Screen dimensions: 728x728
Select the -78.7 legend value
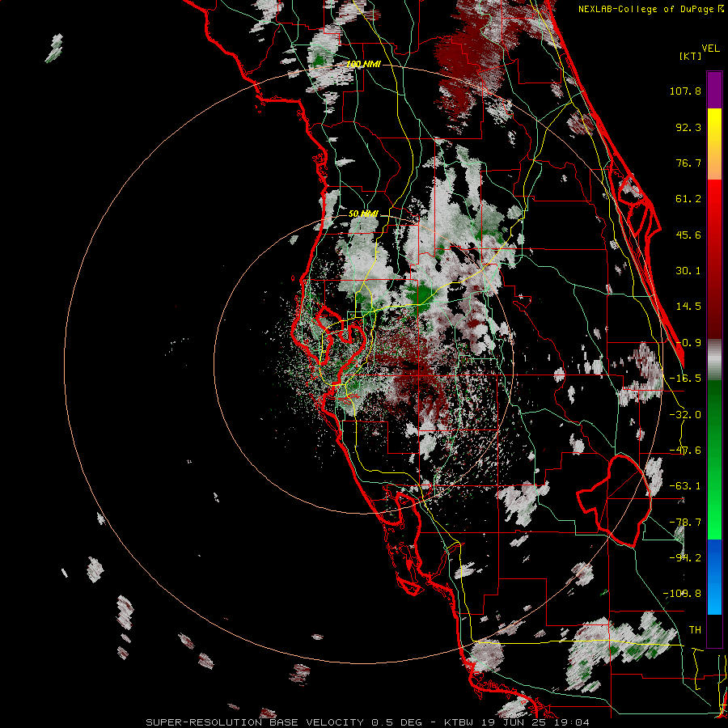685,523
